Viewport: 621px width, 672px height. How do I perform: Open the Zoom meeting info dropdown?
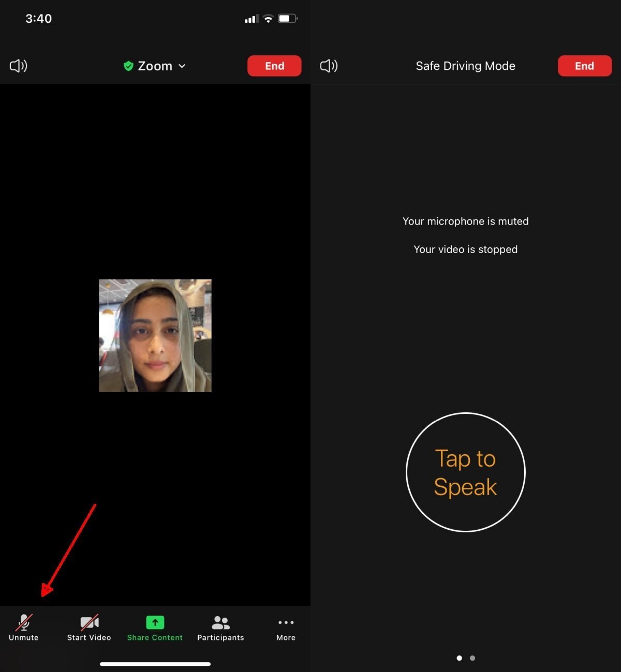pyautogui.click(x=155, y=66)
